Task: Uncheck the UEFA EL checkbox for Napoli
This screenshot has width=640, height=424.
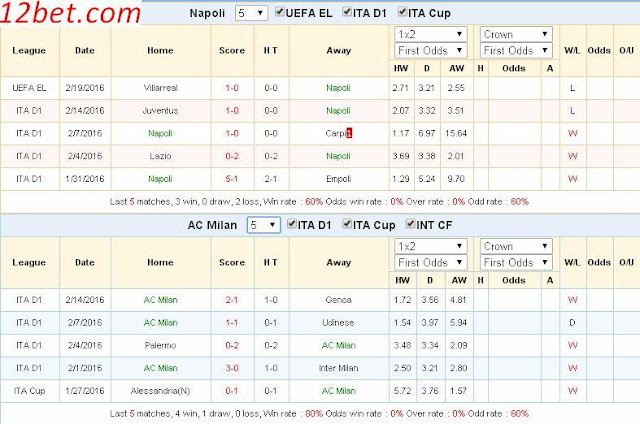Action: click(280, 12)
